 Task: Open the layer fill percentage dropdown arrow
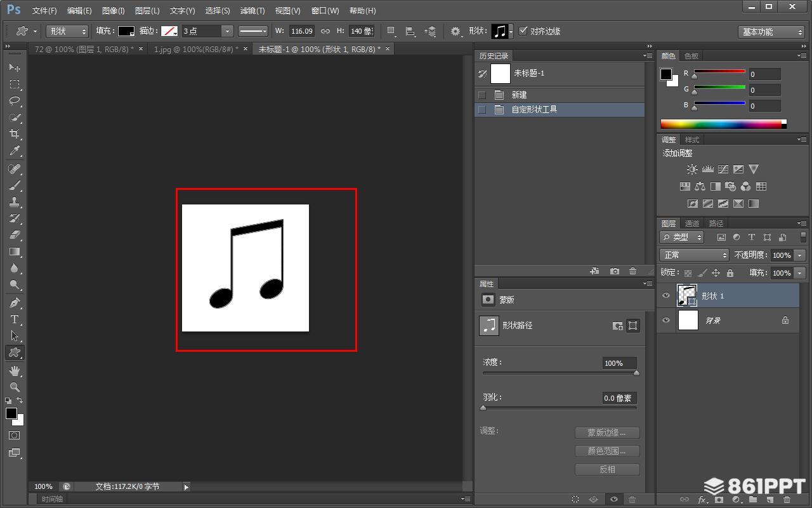tap(799, 273)
